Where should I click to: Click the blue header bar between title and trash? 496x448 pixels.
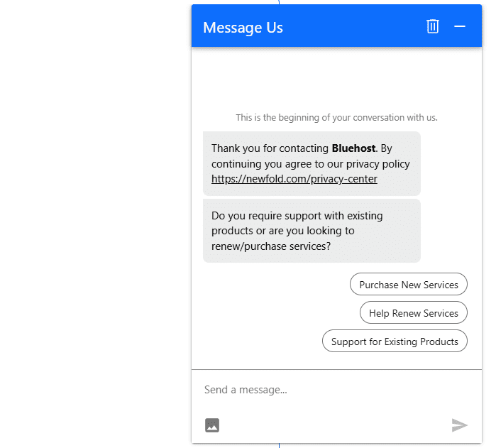[x=354, y=26]
